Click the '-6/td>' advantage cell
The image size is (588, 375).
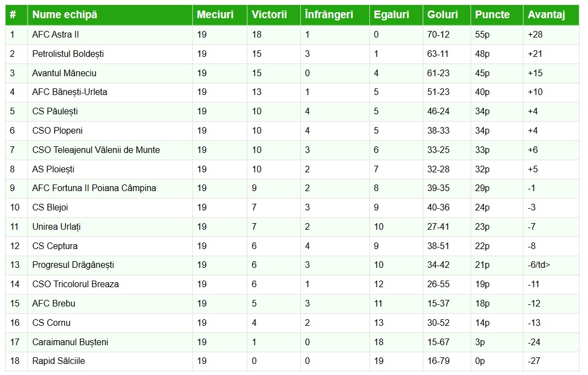tap(539, 265)
